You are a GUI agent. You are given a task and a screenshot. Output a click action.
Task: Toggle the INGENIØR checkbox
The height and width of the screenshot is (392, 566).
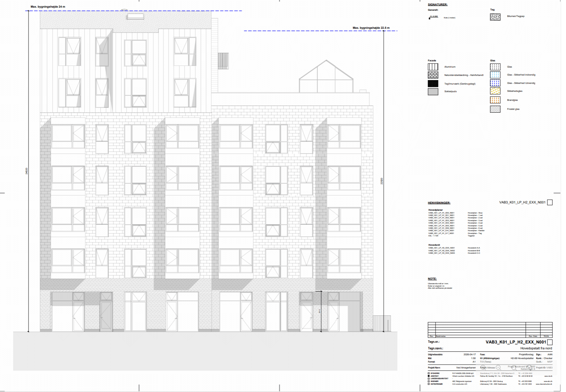(x=429, y=381)
